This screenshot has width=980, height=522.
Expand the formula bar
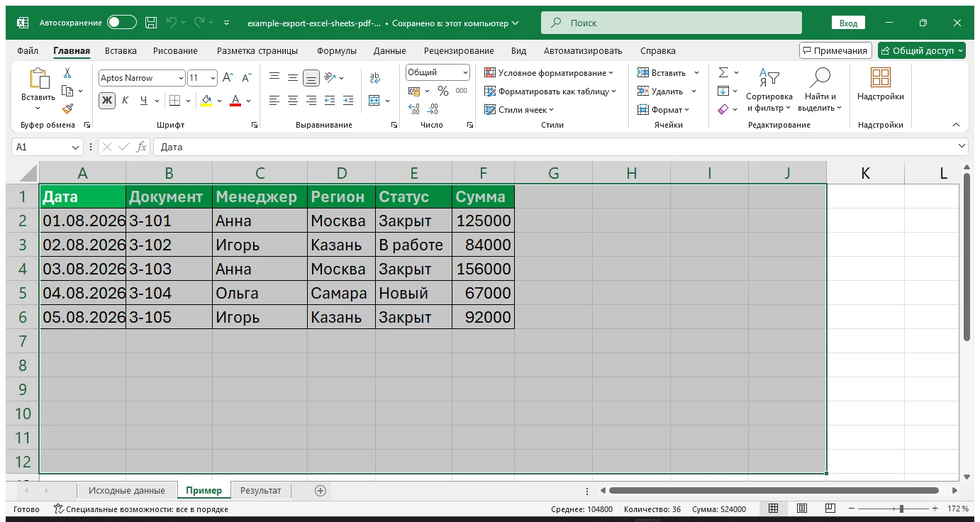click(x=962, y=146)
